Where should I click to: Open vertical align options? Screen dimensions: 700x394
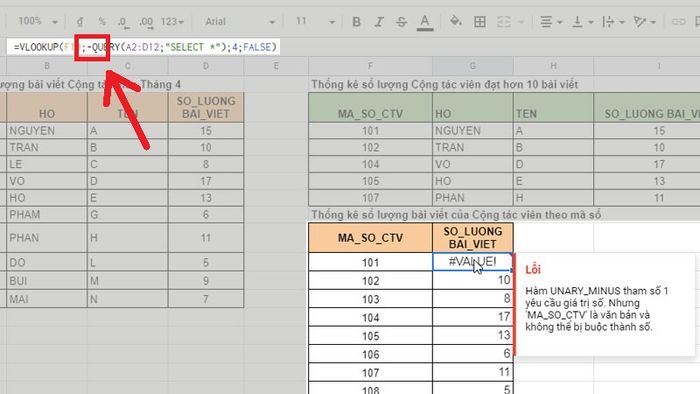pyautogui.click(x=582, y=21)
